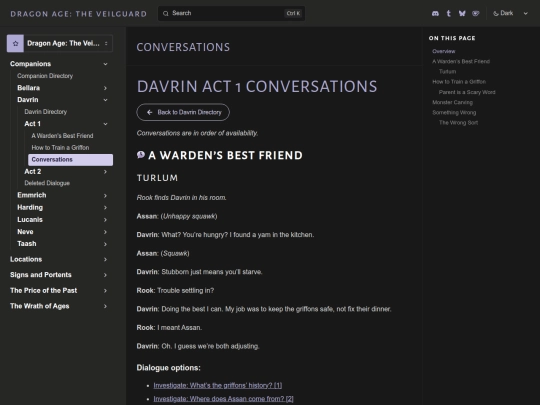This screenshot has width=540, height=405.
Task: Open Signs and Portents sidebar section
Action: 41,275
